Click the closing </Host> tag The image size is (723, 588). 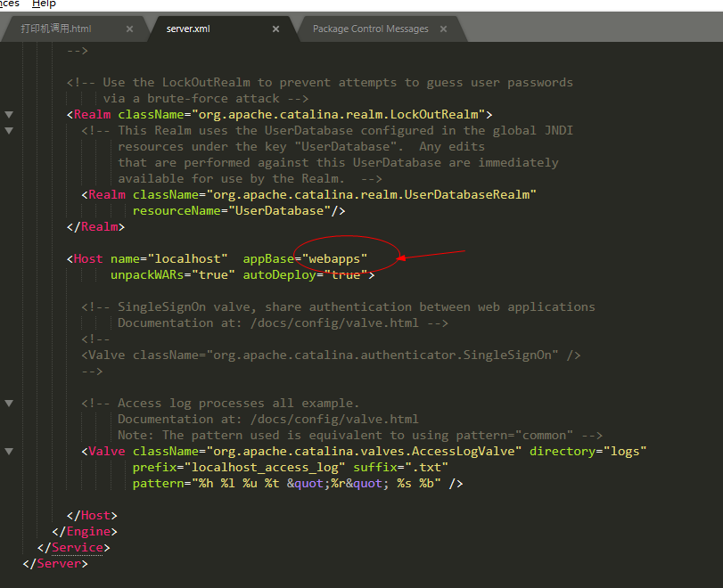[92, 516]
